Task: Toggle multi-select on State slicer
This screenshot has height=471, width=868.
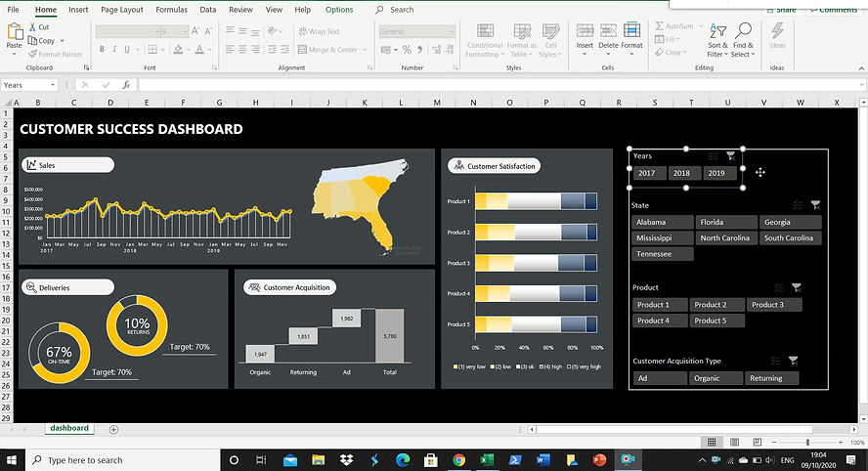Action: (798, 205)
